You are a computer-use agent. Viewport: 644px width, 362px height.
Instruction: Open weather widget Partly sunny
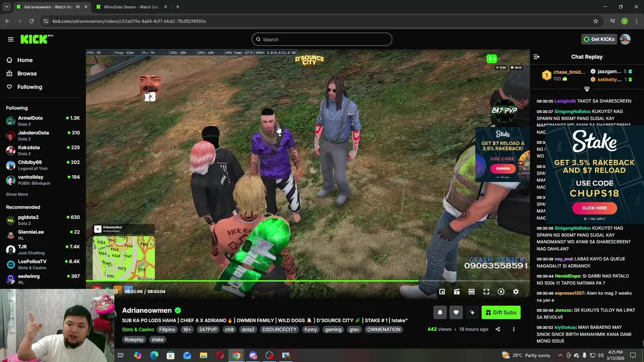tap(526, 355)
